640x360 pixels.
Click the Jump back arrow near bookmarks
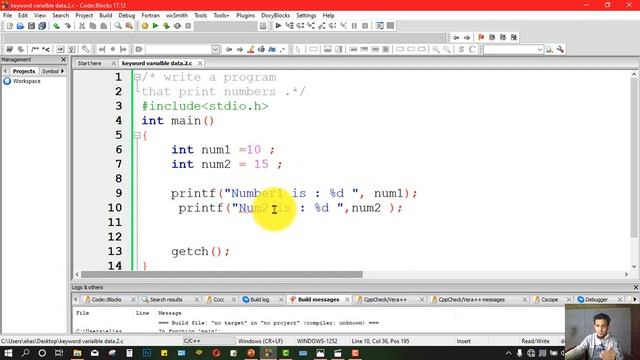456,37
